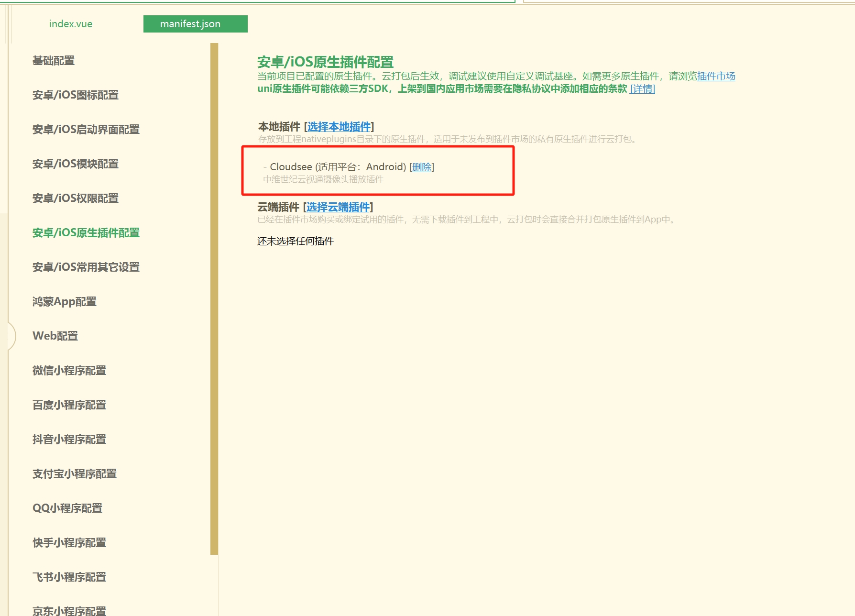
Task: Open QQ小程序配置
Action: [x=67, y=508]
